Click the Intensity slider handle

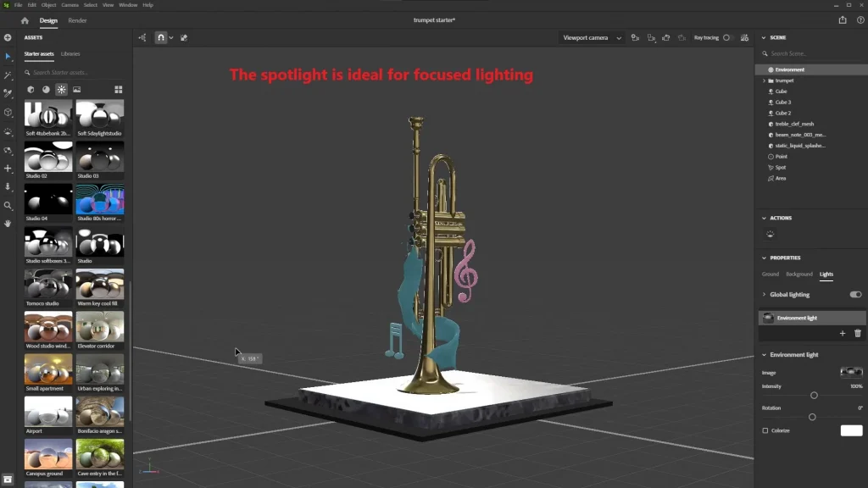click(x=814, y=396)
